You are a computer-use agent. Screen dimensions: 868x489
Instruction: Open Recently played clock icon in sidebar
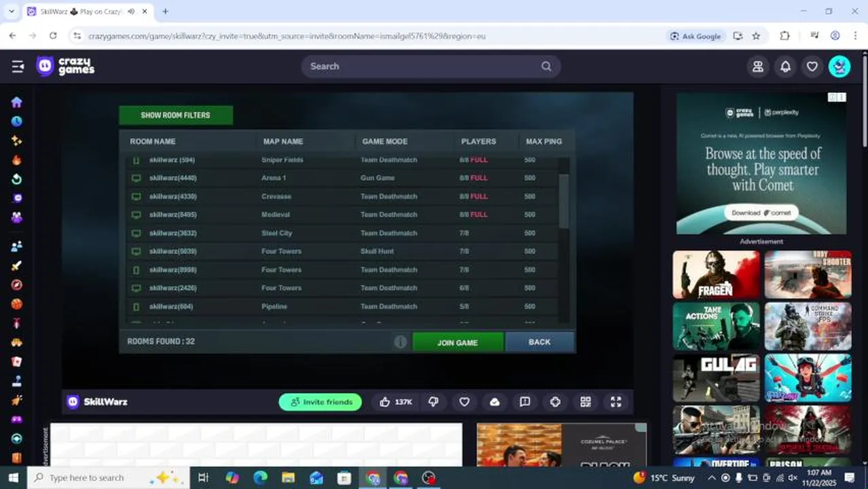click(17, 121)
